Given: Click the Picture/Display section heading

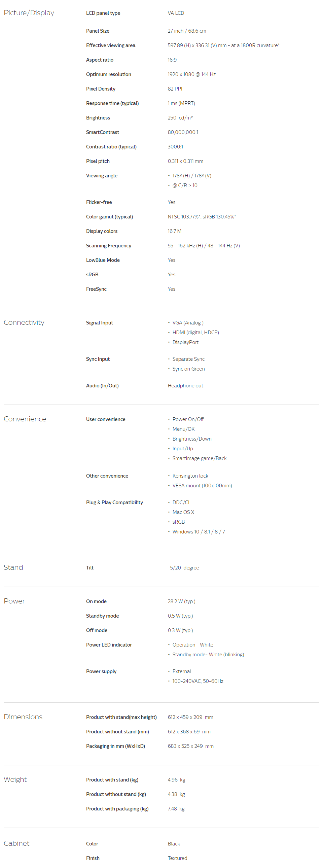Looking at the screenshot, I should [29, 13].
